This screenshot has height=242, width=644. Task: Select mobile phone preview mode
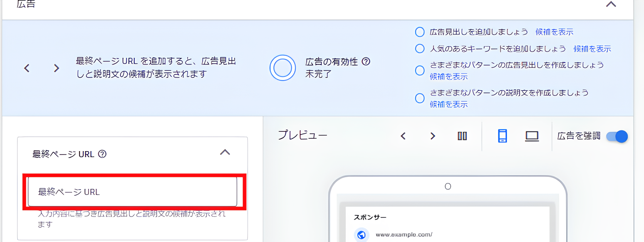click(x=502, y=136)
